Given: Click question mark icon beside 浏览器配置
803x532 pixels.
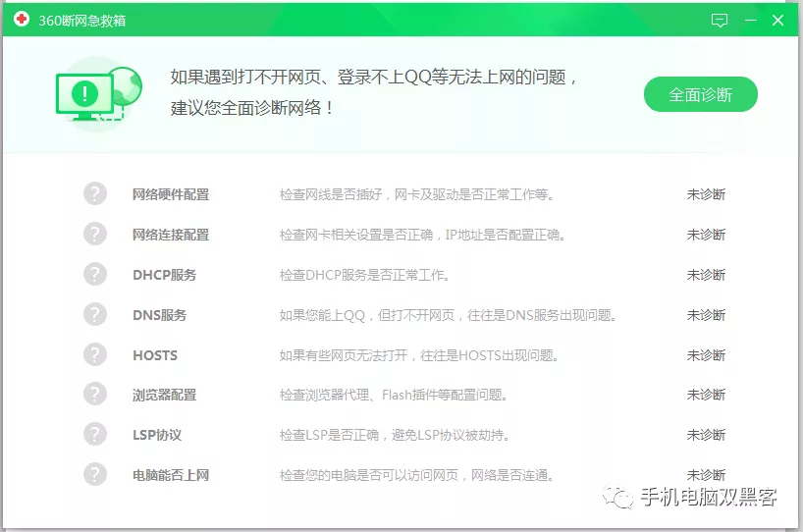Looking at the screenshot, I should [x=95, y=394].
